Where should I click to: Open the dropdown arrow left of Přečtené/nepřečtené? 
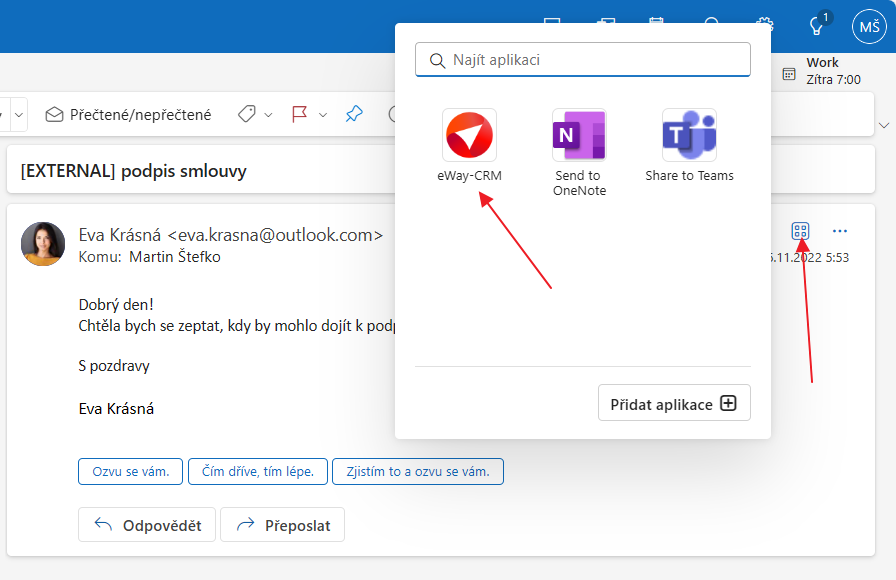point(19,115)
